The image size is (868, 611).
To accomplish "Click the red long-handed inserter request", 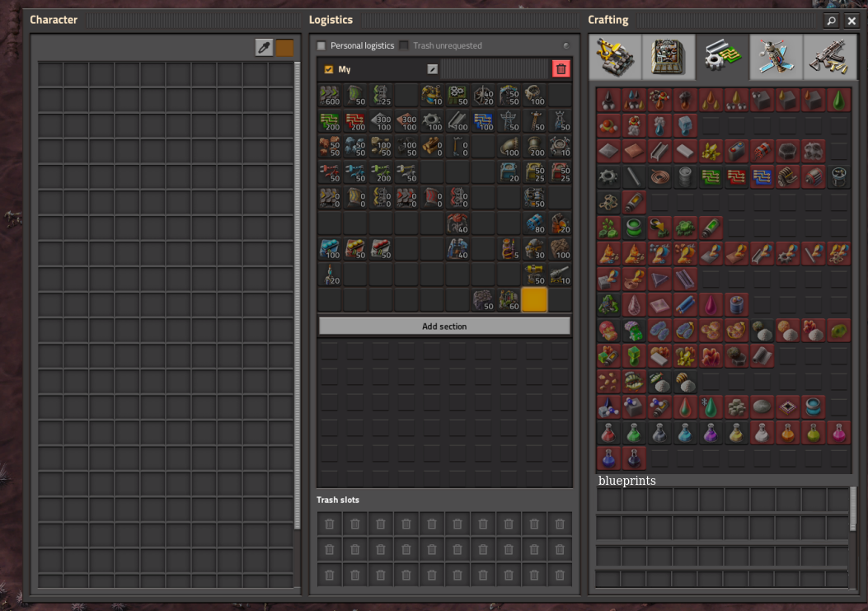I will pos(330,172).
